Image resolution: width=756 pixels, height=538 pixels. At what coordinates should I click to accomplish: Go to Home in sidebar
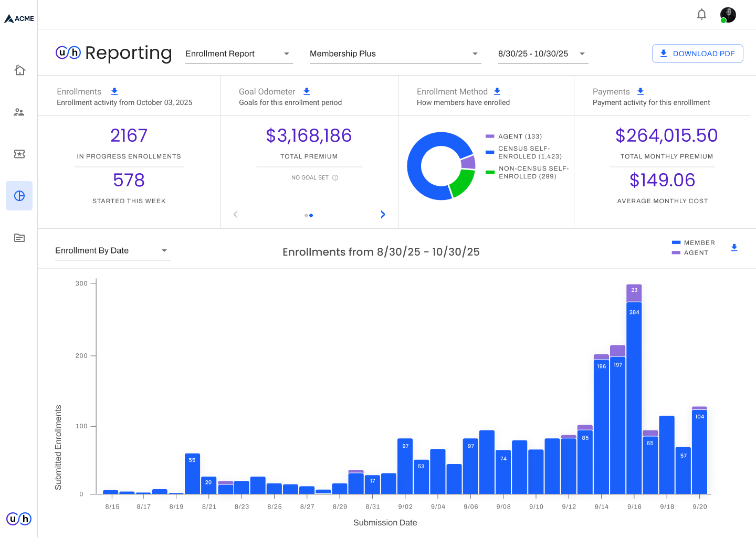tap(19, 70)
